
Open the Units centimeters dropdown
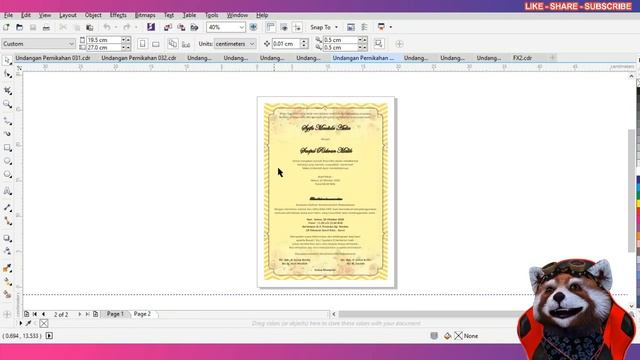coord(252,44)
